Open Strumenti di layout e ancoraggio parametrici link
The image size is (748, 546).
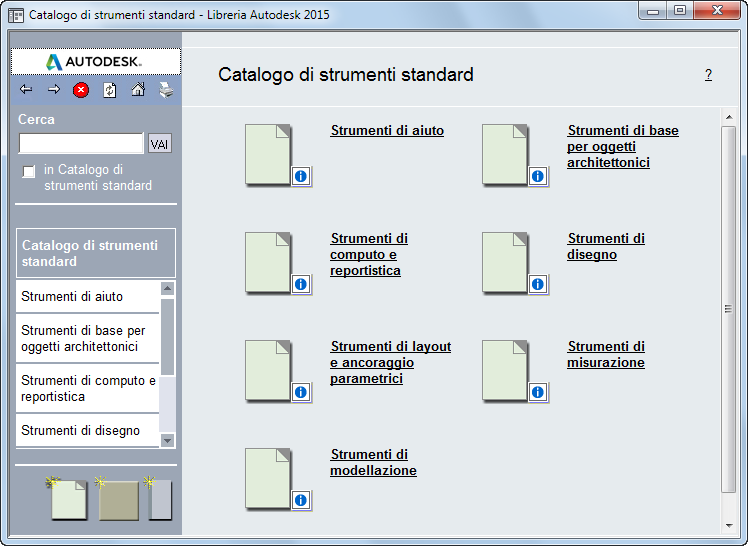(390, 362)
